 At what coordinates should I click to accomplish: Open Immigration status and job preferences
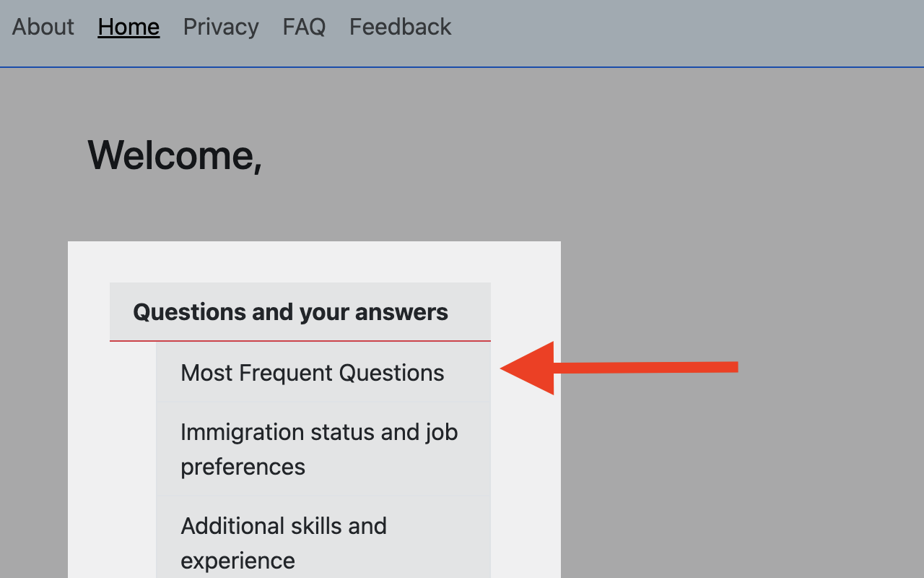click(x=318, y=449)
